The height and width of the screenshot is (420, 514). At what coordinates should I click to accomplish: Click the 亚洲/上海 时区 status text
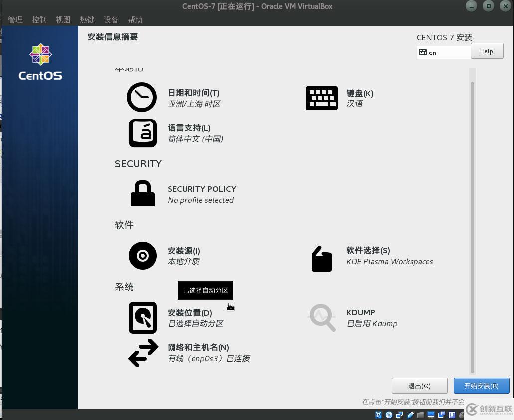(x=194, y=104)
